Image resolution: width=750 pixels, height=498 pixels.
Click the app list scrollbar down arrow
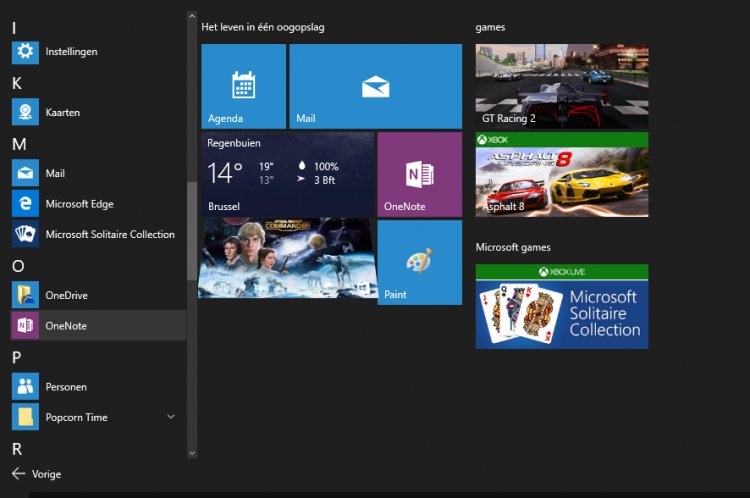click(x=192, y=453)
